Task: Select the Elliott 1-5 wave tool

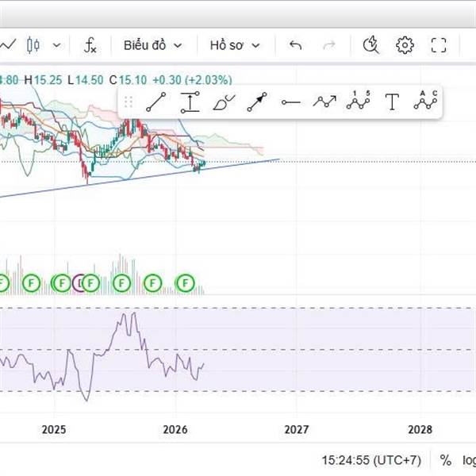Action: point(359,101)
